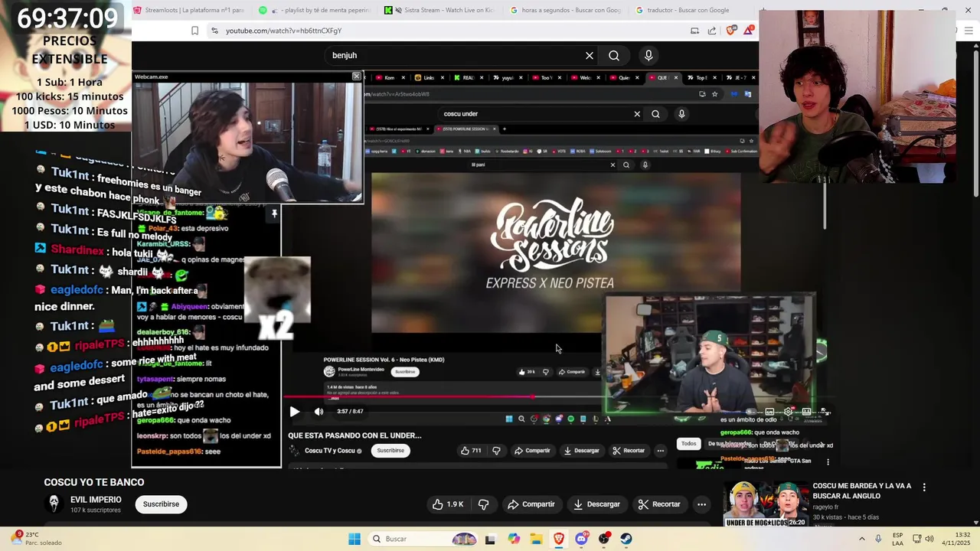Open the EVIL IMPERIO channel avatar

tap(54, 504)
